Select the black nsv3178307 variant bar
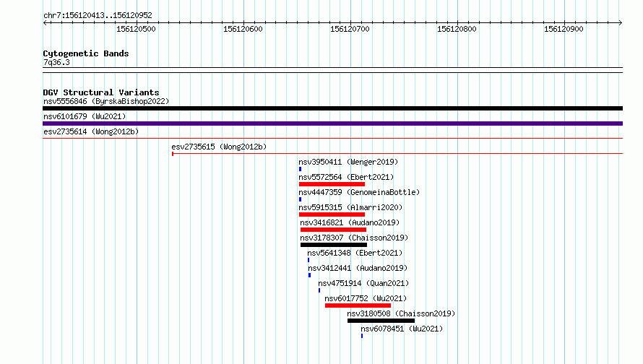The width and height of the screenshot is (643, 364). (334, 245)
